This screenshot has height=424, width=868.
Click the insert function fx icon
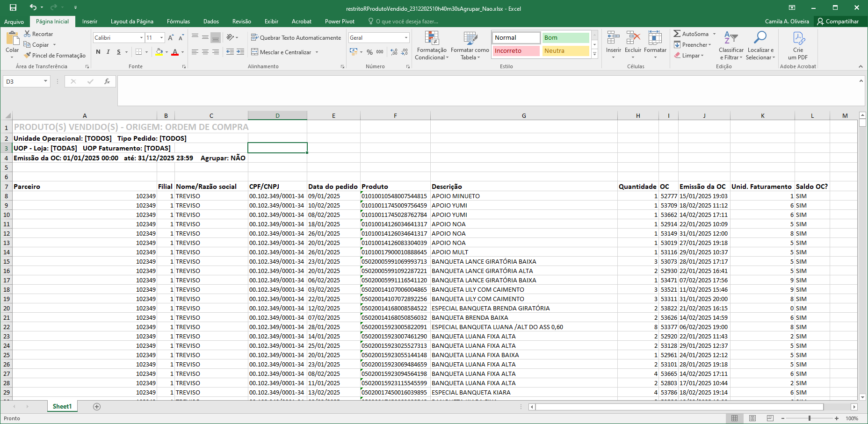click(107, 81)
